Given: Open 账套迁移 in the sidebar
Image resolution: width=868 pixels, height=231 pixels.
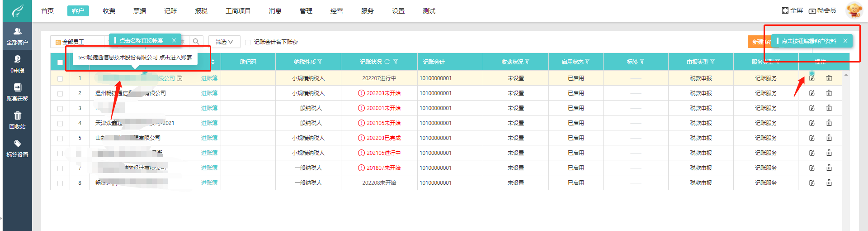Looking at the screenshot, I should point(17,92).
